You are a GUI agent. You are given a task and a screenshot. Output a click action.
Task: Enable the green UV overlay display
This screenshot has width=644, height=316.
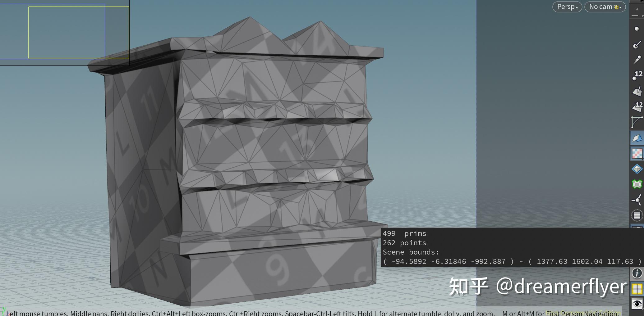[x=637, y=184]
